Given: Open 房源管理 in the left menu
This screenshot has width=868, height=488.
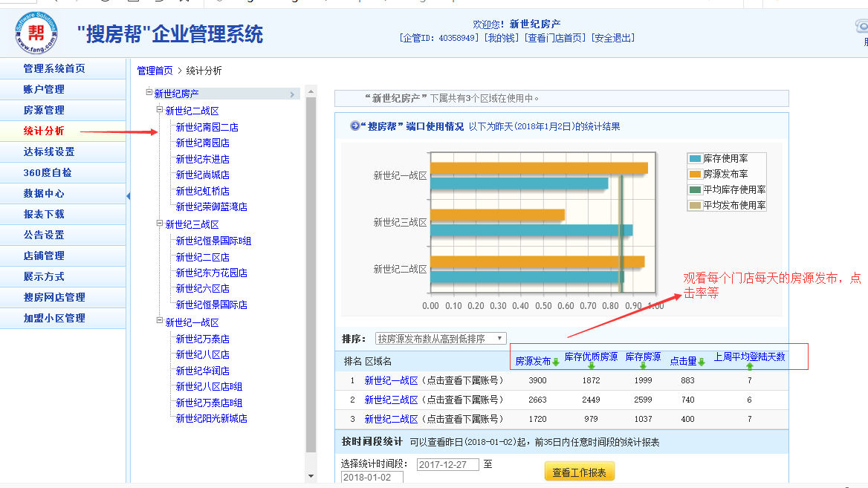Looking at the screenshot, I should (x=44, y=110).
